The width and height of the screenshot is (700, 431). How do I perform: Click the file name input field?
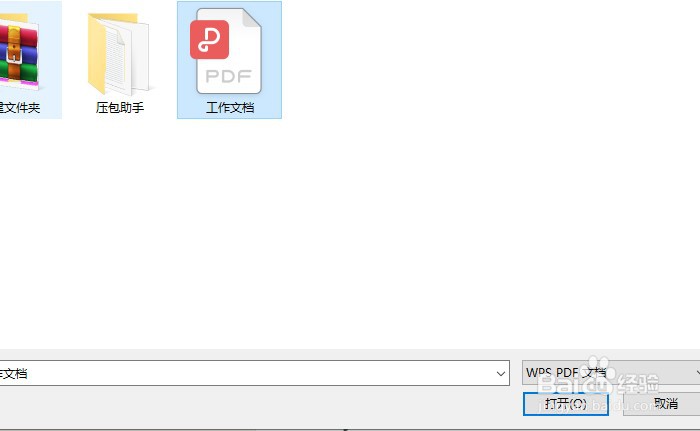pos(254,373)
